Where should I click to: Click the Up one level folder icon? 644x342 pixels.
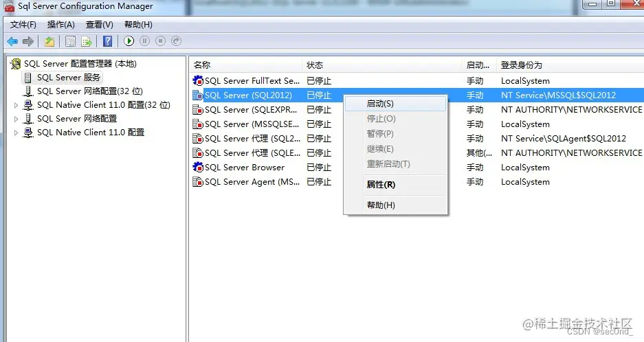[49, 41]
